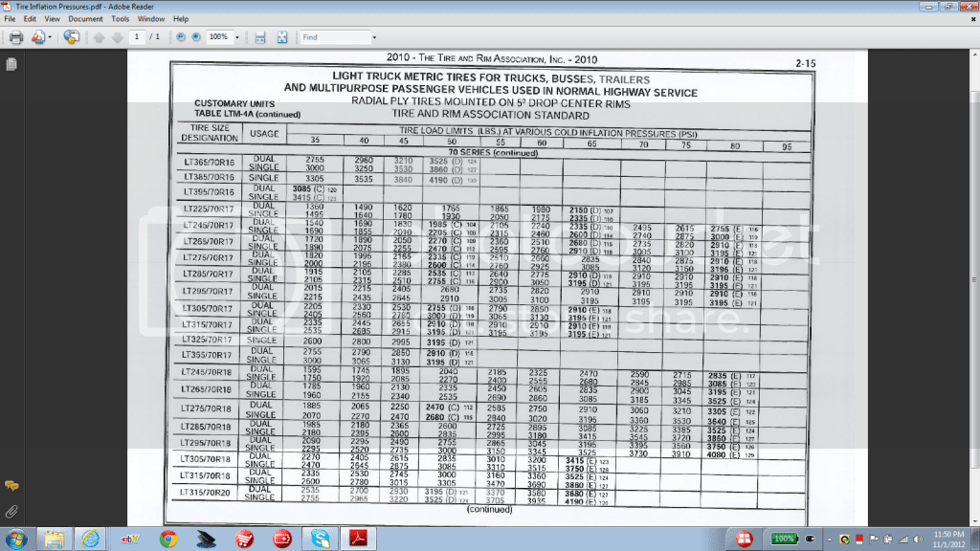This screenshot has height=551, width=980.
Task: Click the green 100% battery indicator
Action: click(x=784, y=540)
